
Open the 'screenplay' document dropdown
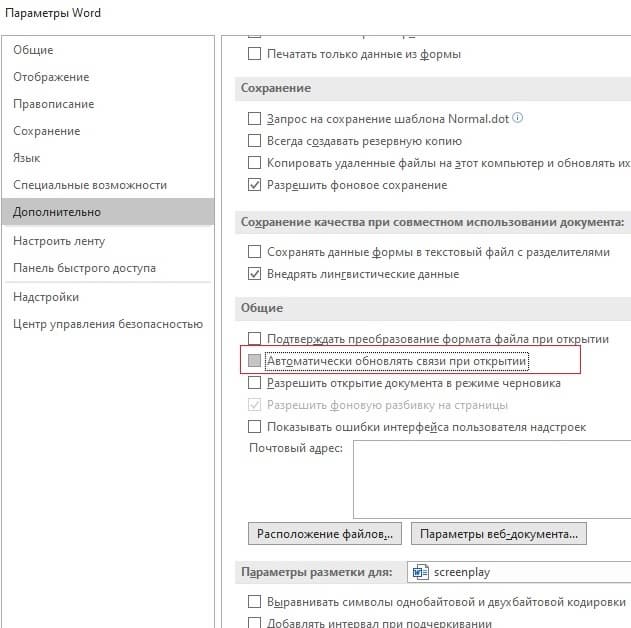click(x=520, y=573)
